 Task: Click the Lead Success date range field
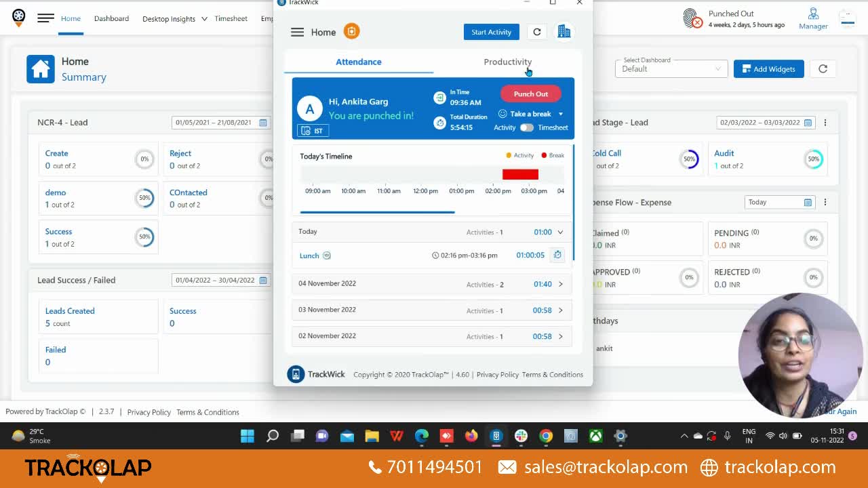221,280
